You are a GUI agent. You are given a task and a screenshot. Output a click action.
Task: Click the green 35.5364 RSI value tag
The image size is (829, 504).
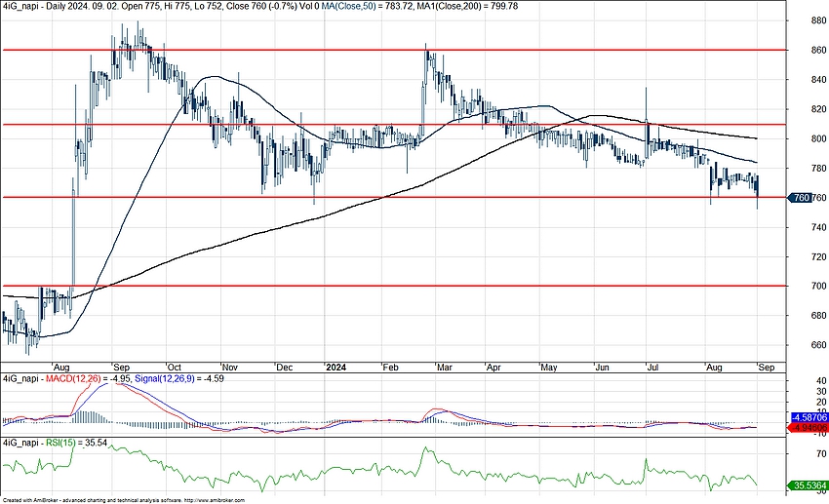coord(809,485)
